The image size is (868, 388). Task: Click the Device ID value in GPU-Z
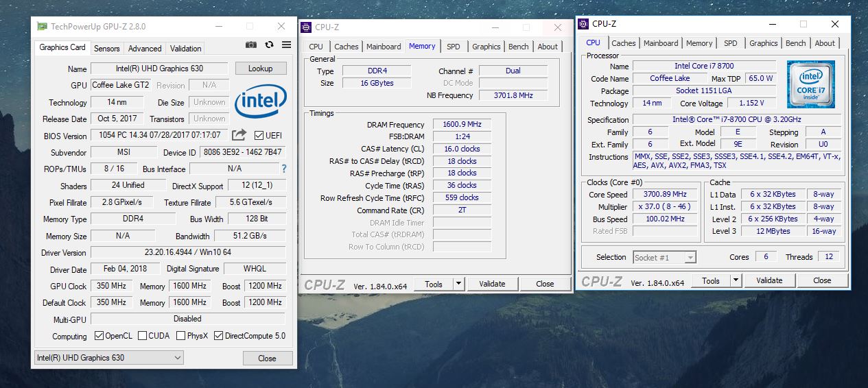click(x=243, y=152)
